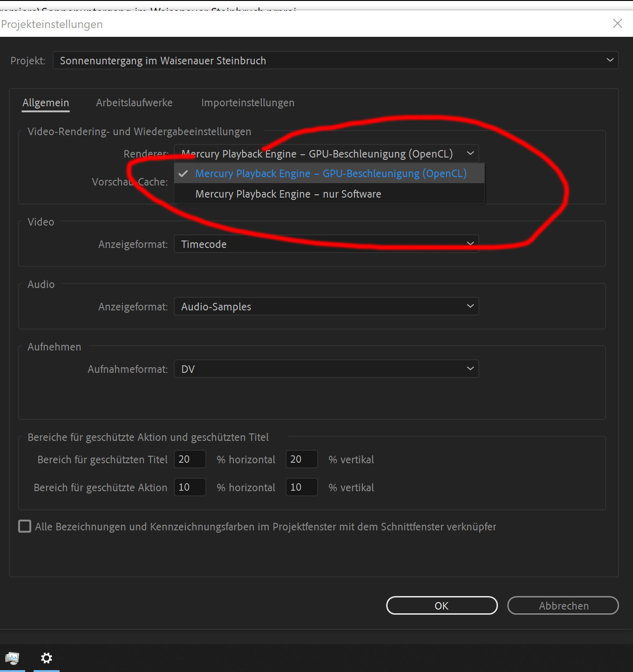Edit geschützte Aktion vertikal percent field

pos(302,487)
